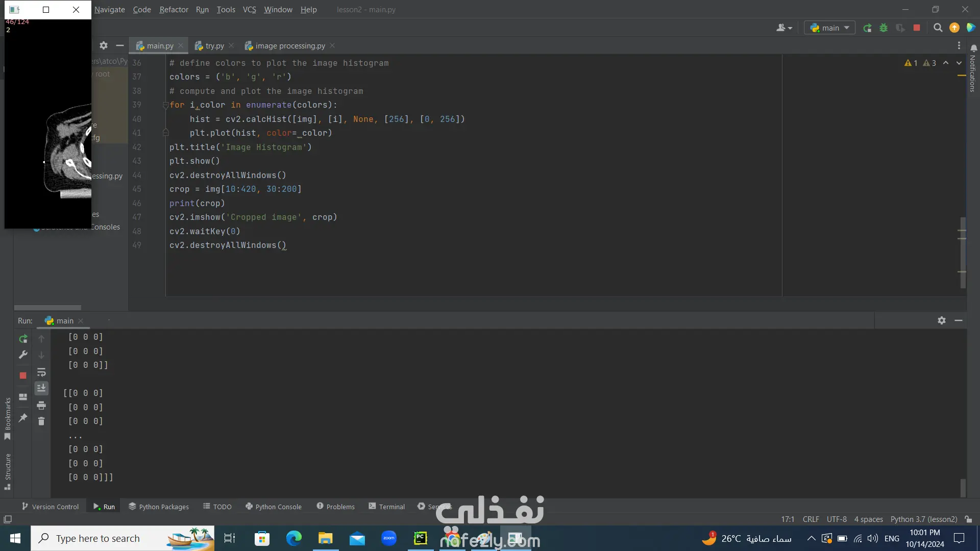Rerun main using the green rerun icon
Viewport: 980px width, 551px height.
tap(23, 339)
